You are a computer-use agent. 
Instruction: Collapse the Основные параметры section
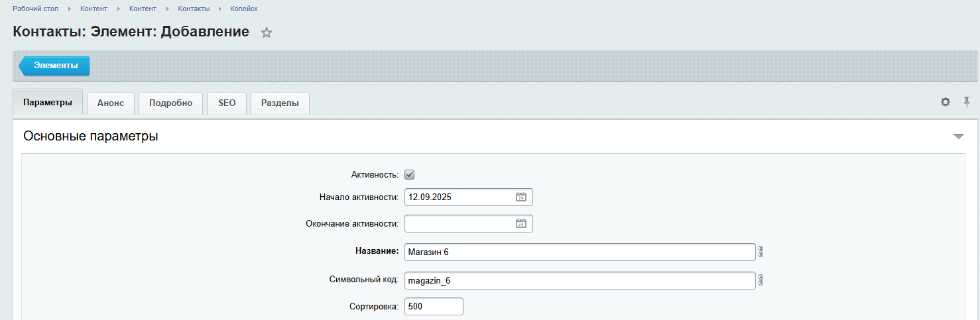[958, 136]
